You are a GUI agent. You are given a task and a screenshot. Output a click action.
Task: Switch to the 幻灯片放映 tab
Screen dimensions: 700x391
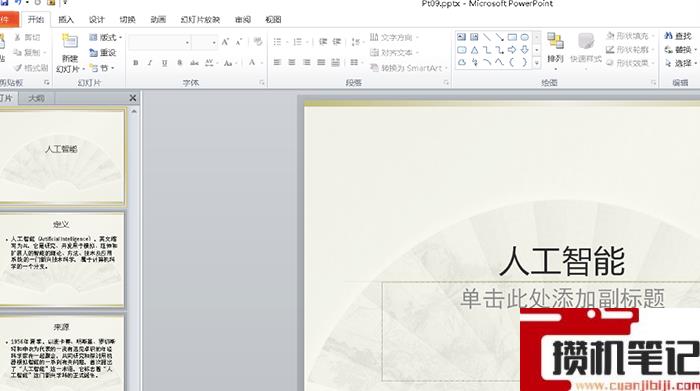pos(200,20)
